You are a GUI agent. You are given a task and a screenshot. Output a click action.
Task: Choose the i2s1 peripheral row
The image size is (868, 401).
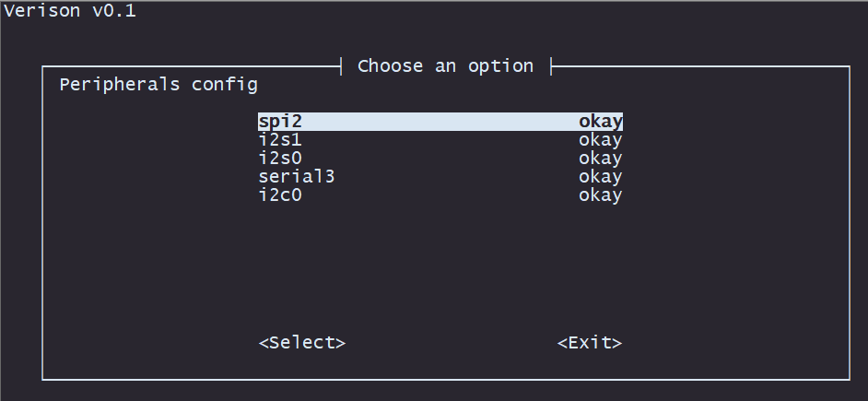440,140
